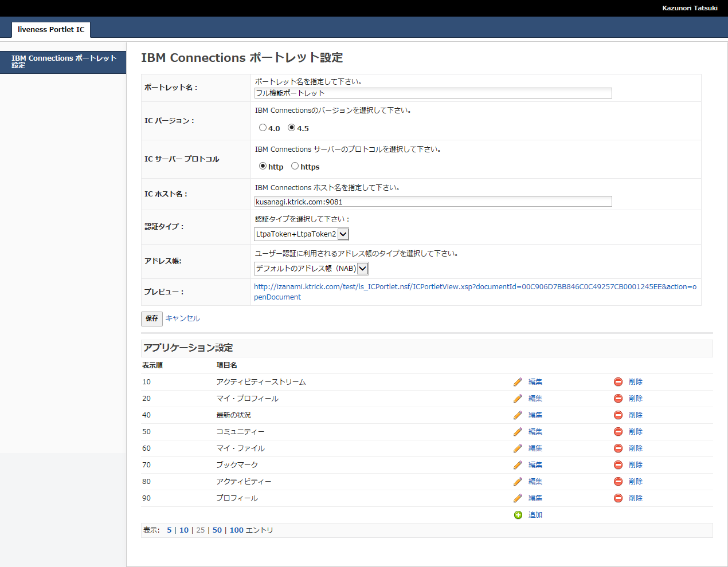Viewport: 728px width, 567px height.
Task: Click ブックマーク item name
Action: point(237,465)
